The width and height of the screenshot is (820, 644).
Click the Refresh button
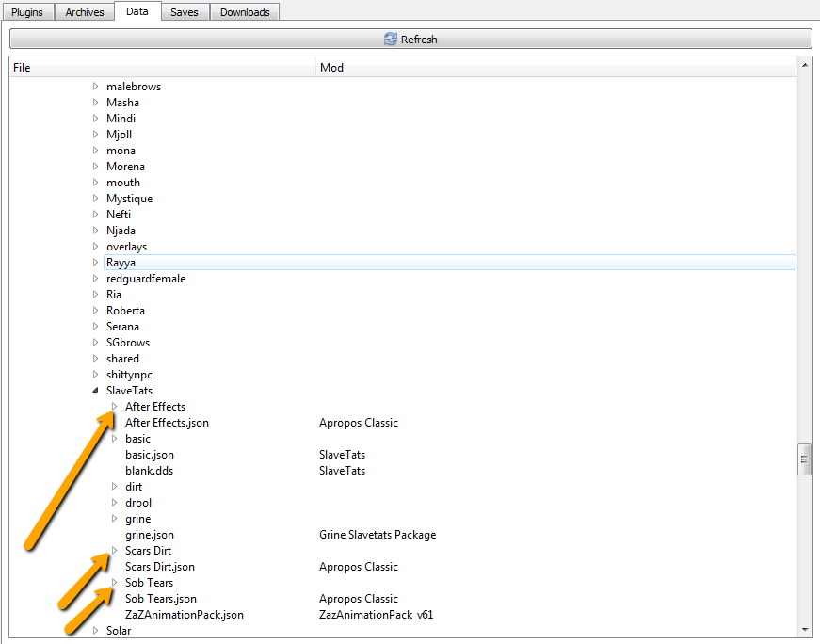pos(410,40)
